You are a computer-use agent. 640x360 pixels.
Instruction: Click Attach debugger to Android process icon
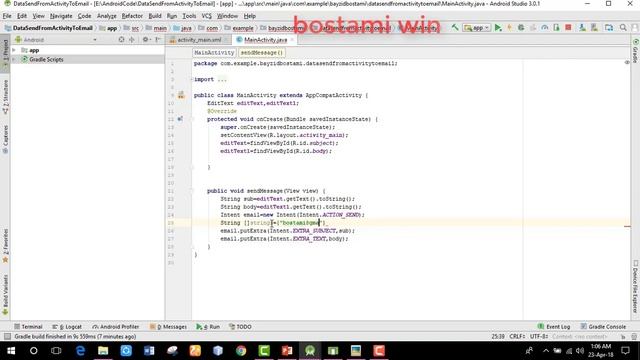click(556, 28)
